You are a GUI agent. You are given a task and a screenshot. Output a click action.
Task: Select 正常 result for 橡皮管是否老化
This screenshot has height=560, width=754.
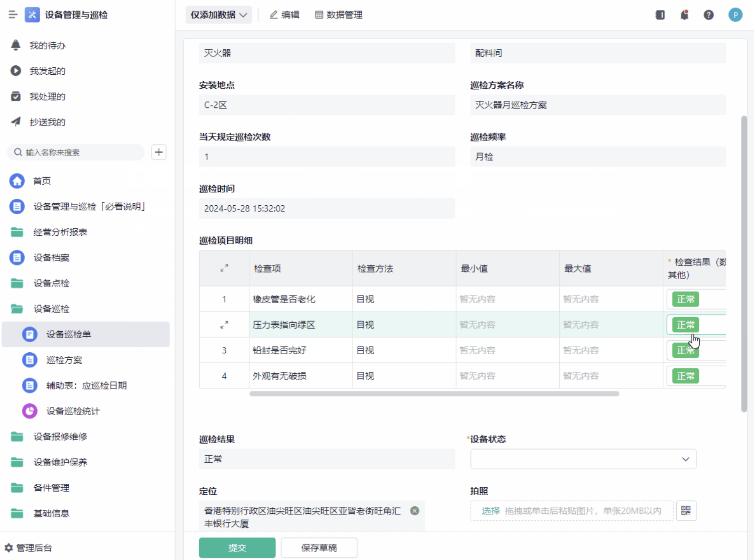point(685,299)
